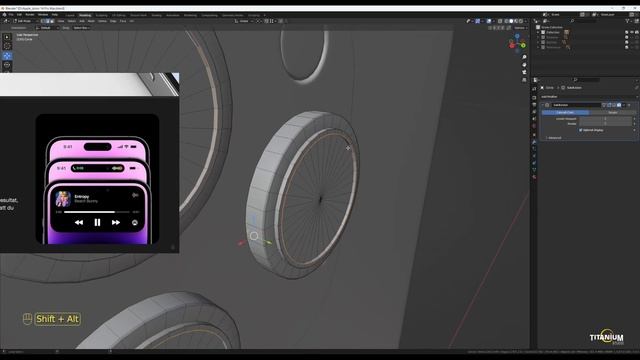
Task: Select the 3D Cursor tool
Action: click(7, 46)
